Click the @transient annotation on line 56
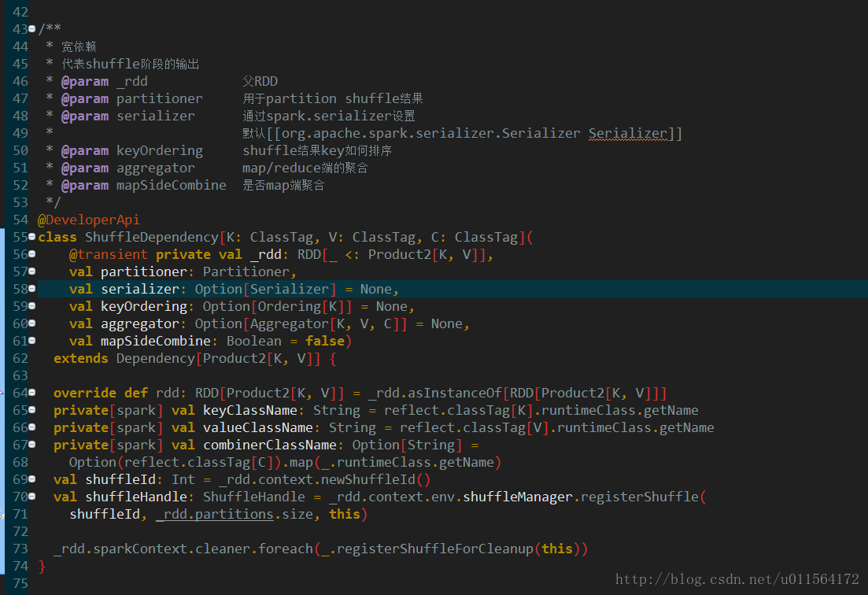 tap(109, 254)
